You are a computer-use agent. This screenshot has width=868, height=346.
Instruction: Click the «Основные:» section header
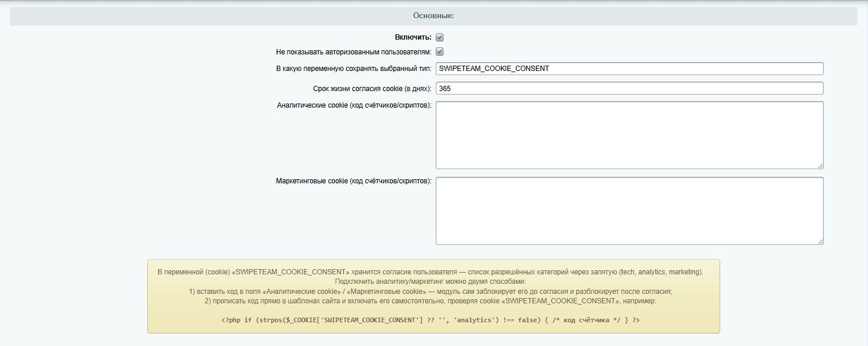point(433,16)
